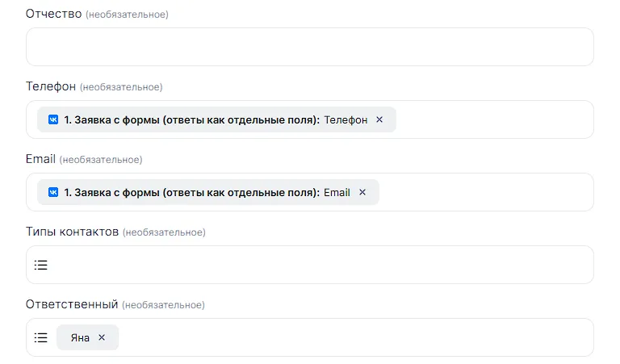Open the Ответственный dropdown beside the Яна chip
Image resolution: width=620 pixels, height=364 pixels.
(x=355, y=337)
